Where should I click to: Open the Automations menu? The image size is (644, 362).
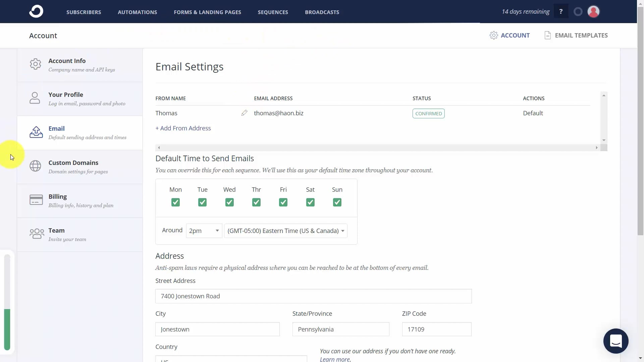click(137, 12)
